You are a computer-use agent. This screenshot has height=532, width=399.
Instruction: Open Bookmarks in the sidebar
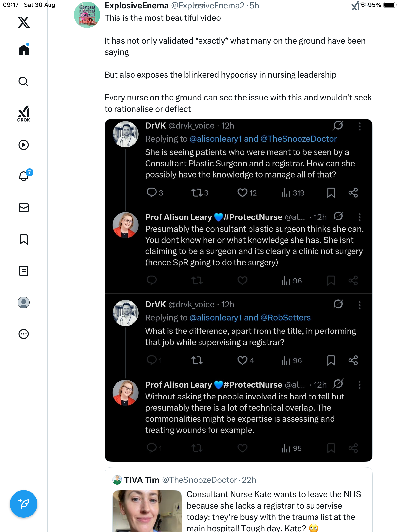pos(24,239)
